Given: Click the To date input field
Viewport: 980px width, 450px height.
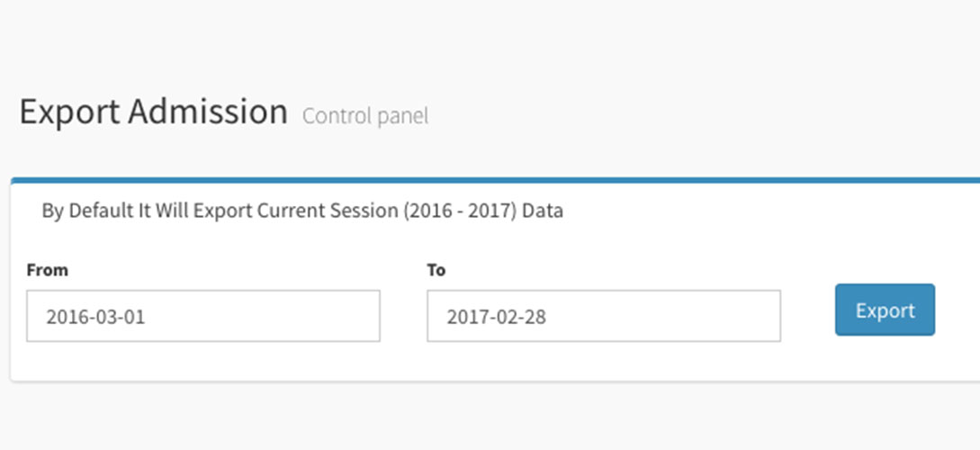Looking at the screenshot, I should coord(603,316).
